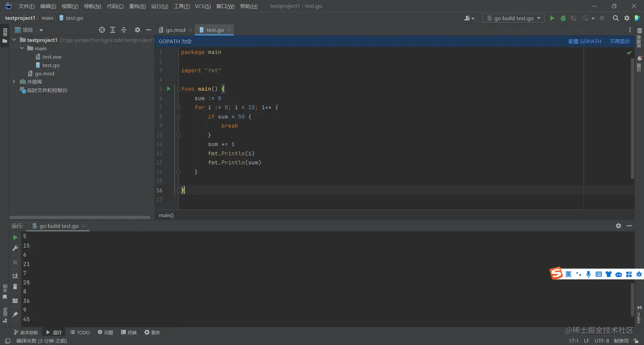Viewport: 644px width, 345px height.
Task: Click the Sogou microphone voice input icon
Action: [x=588, y=274]
